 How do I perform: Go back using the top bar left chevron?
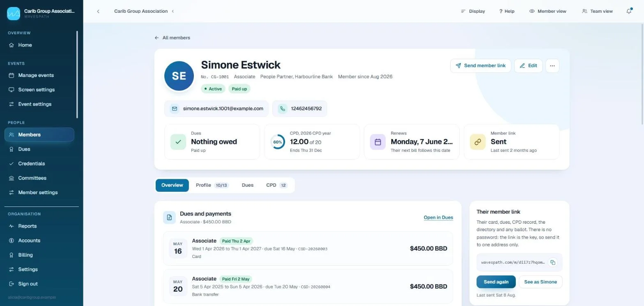(98, 11)
